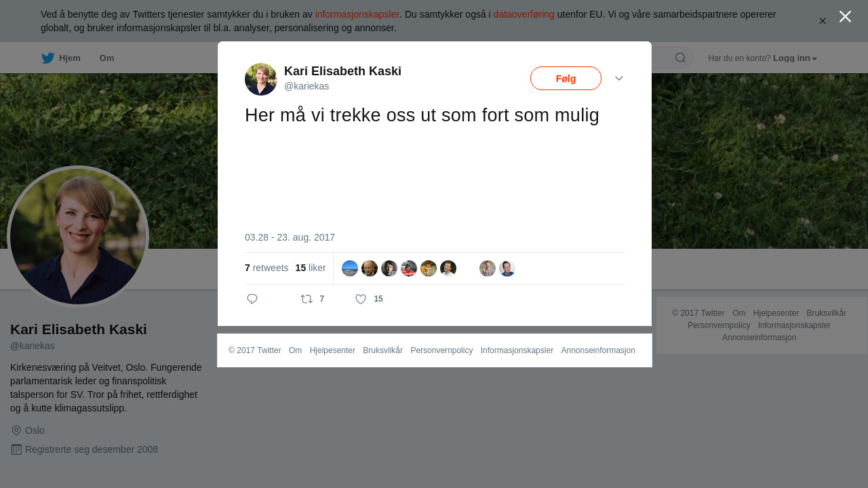Open Personvernpolicy in modal footer

pyautogui.click(x=441, y=350)
